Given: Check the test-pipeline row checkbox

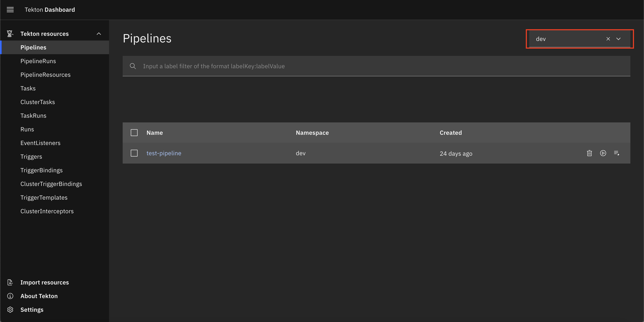Looking at the screenshot, I should 134,153.
